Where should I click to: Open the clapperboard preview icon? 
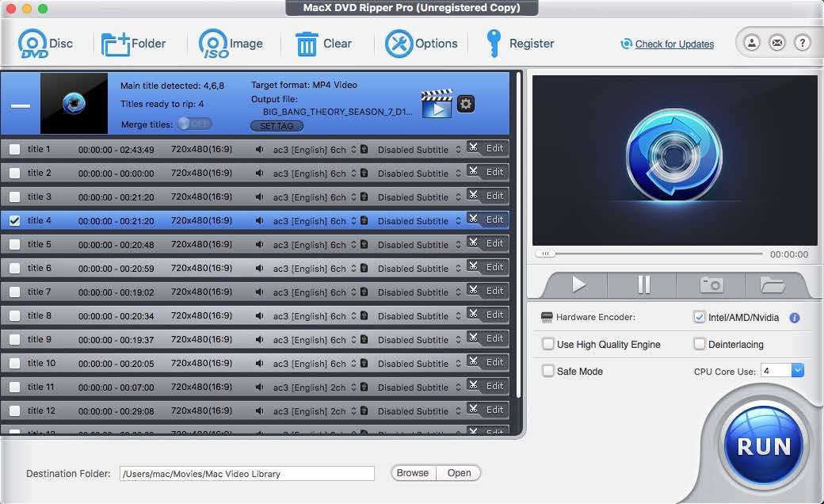click(437, 103)
